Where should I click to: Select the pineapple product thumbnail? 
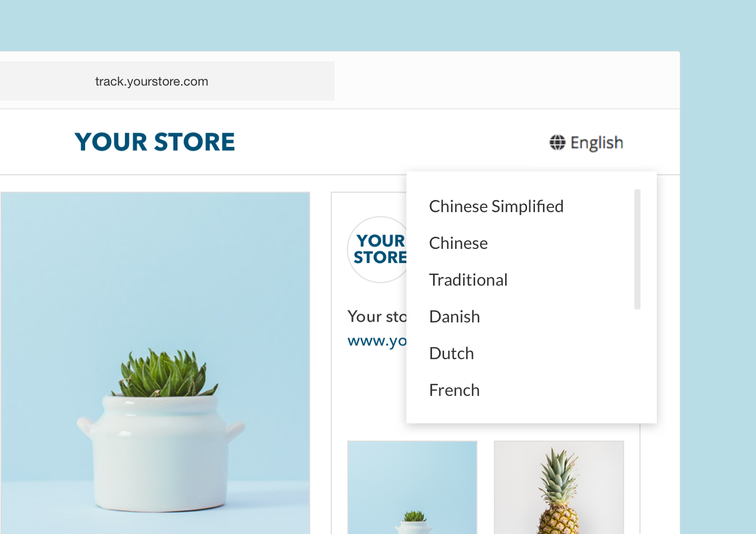pyautogui.click(x=559, y=487)
